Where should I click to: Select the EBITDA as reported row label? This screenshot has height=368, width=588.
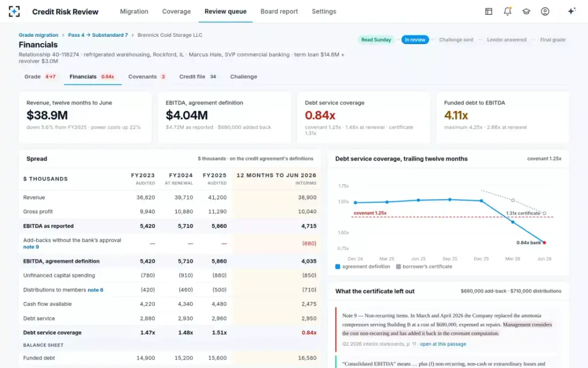(48, 226)
